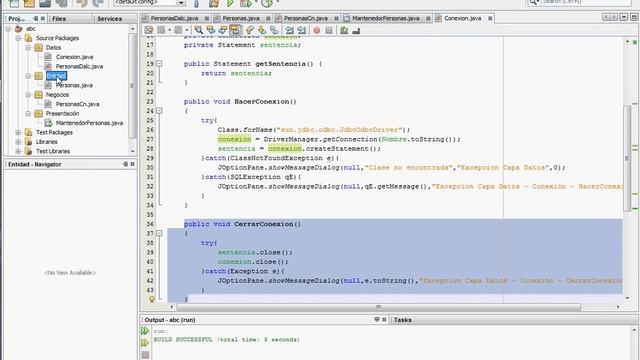Click the Find Selection magnifier icon
Image resolution: width=640 pixels, height=360 pixels.
point(198,30)
